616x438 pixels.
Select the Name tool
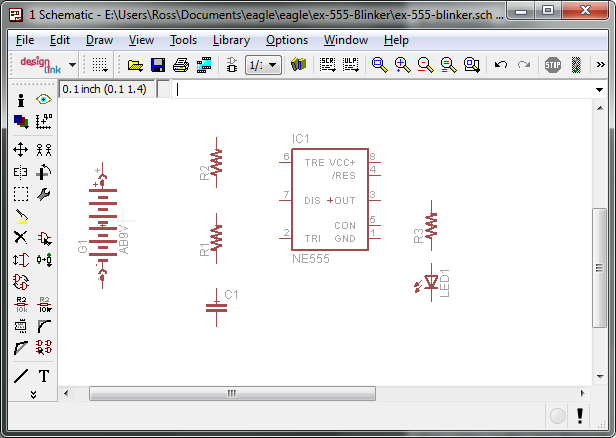point(21,304)
